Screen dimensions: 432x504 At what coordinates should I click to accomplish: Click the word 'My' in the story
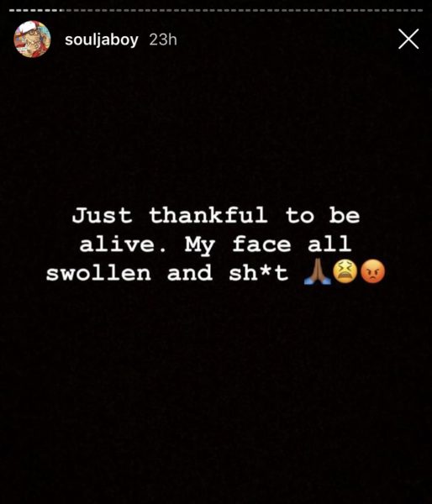200,245
